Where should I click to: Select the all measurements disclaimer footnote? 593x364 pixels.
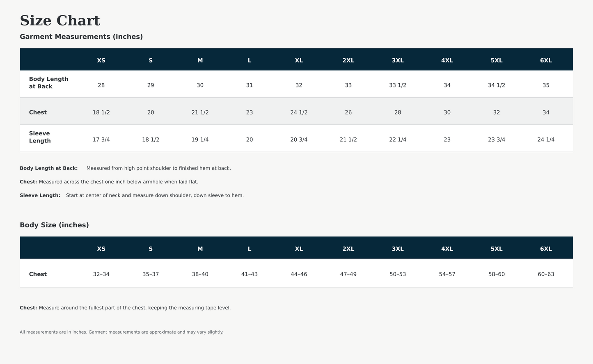coord(121,332)
